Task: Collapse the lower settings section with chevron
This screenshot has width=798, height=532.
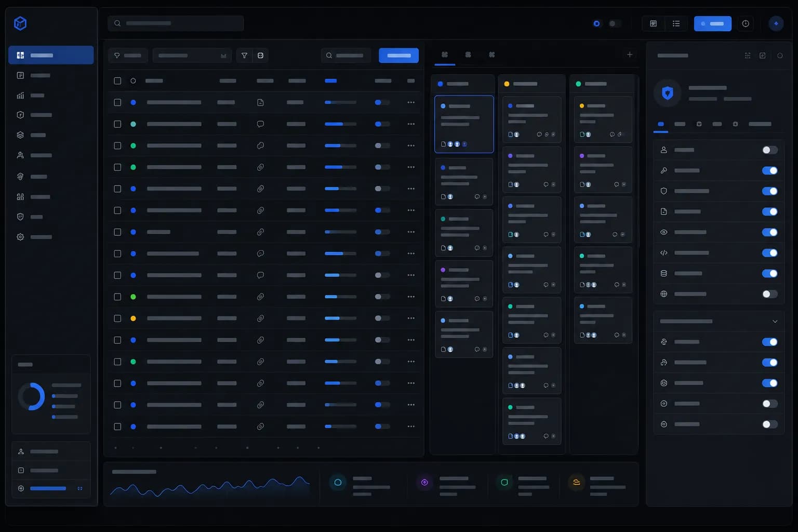Action: point(775,322)
